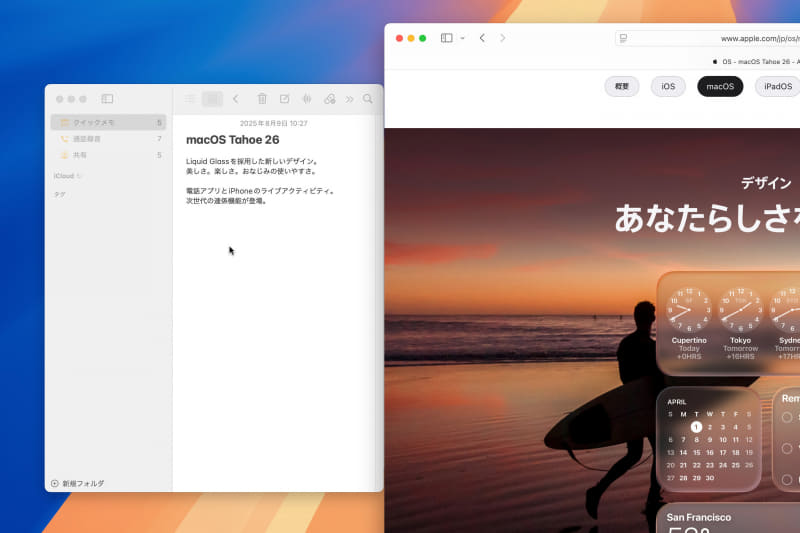Open the Notes share link icon

tap(330, 98)
